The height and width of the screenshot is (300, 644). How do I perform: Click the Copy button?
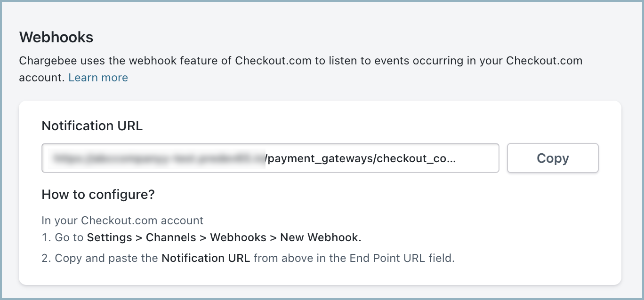(x=553, y=158)
